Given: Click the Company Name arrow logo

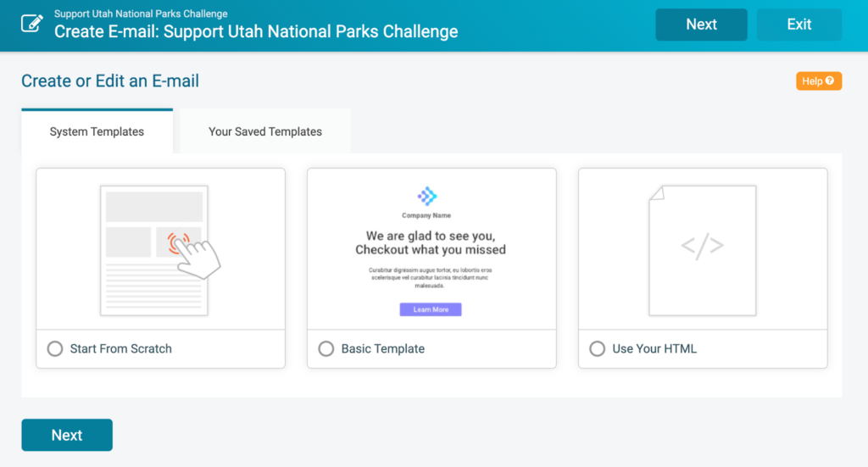Looking at the screenshot, I should pyautogui.click(x=427, y=196).
